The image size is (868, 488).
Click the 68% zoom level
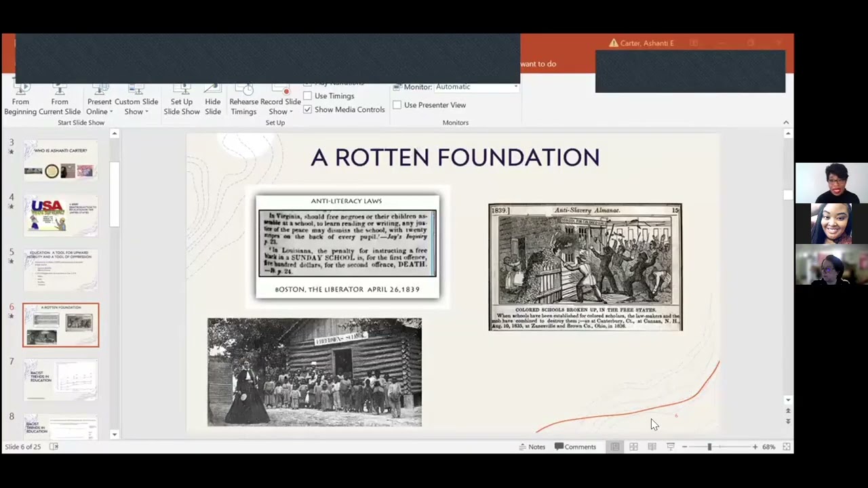point(768,447)
